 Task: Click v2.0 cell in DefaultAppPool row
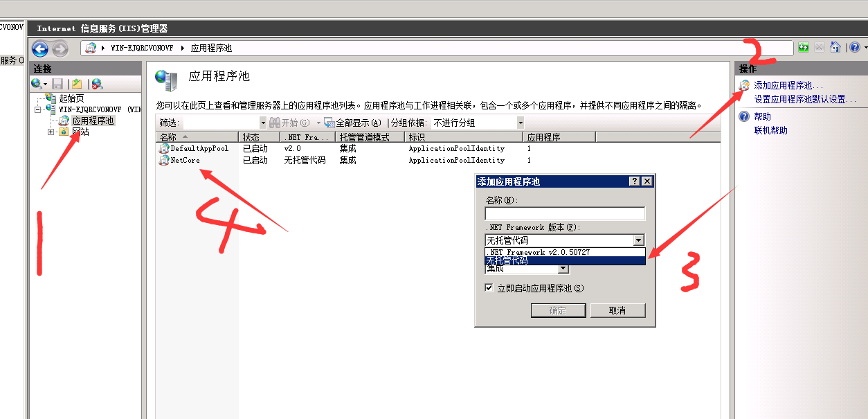(x=292, y=148)
